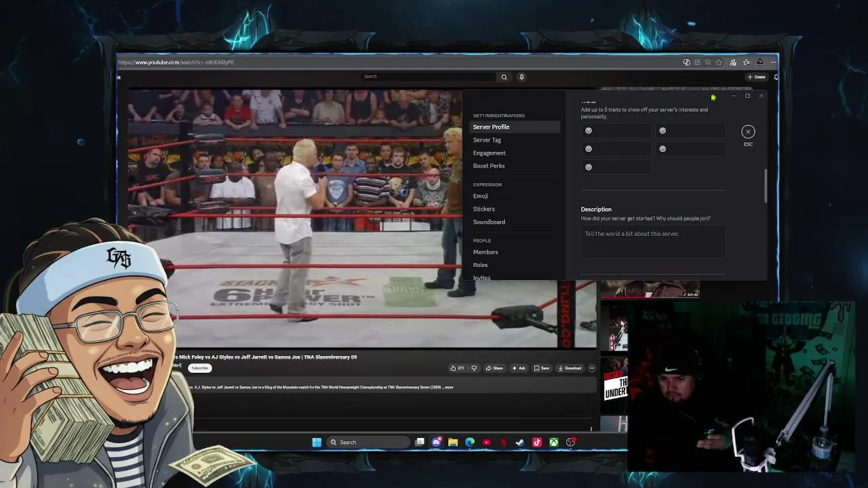Click the second trait emoji in top row

663,131
